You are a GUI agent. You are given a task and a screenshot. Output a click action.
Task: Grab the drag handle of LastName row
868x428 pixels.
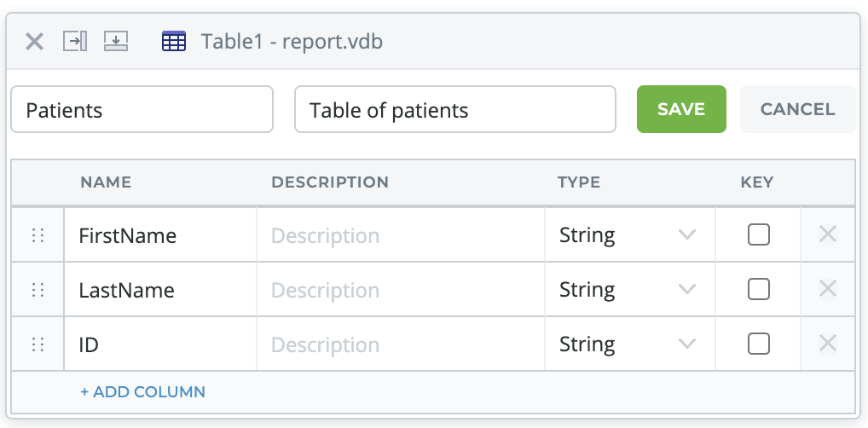38,290
